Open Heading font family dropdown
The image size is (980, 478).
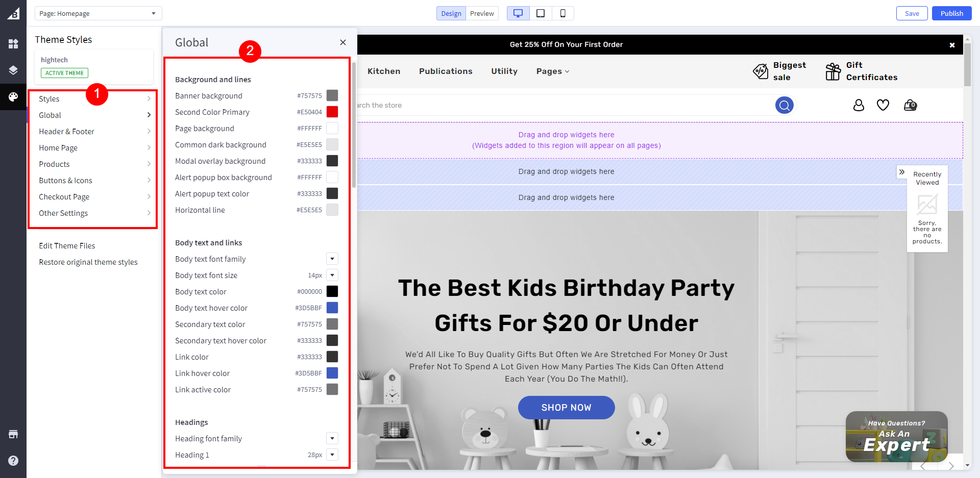[x=332, y=439]
